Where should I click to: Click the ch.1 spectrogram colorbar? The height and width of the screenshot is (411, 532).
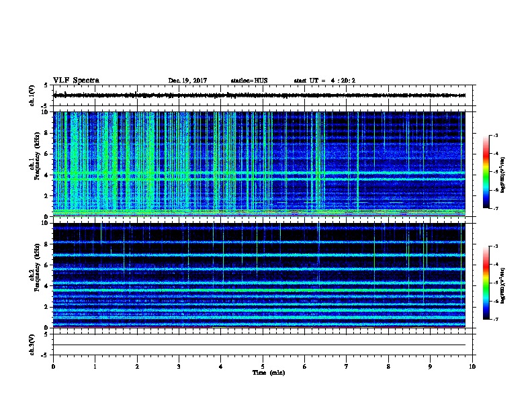coord(486,172)
